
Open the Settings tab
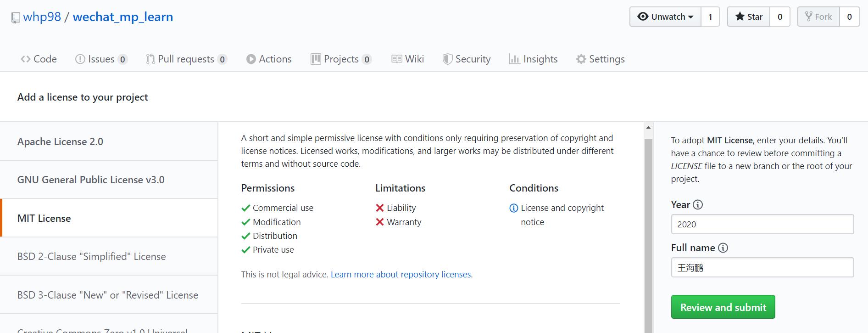click(x=601, y=59)
